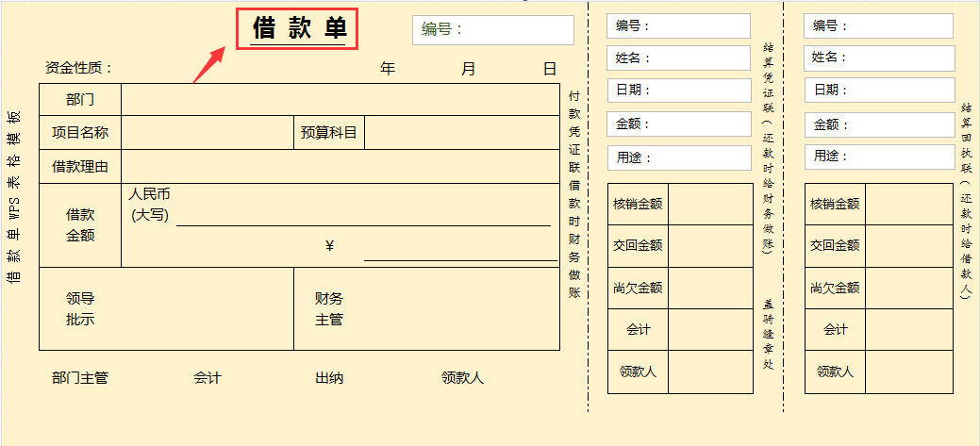Select vertical text 付款凭证联借款时财务做账
The height and width of the screenshot is (446, 980).
coord(574,194)
